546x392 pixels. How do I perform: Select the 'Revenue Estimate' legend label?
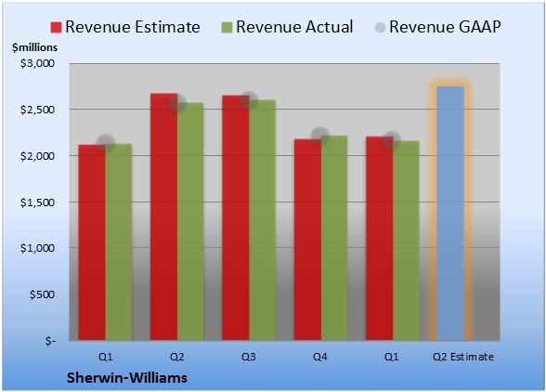pyautogui.click(x=133, y=27)
